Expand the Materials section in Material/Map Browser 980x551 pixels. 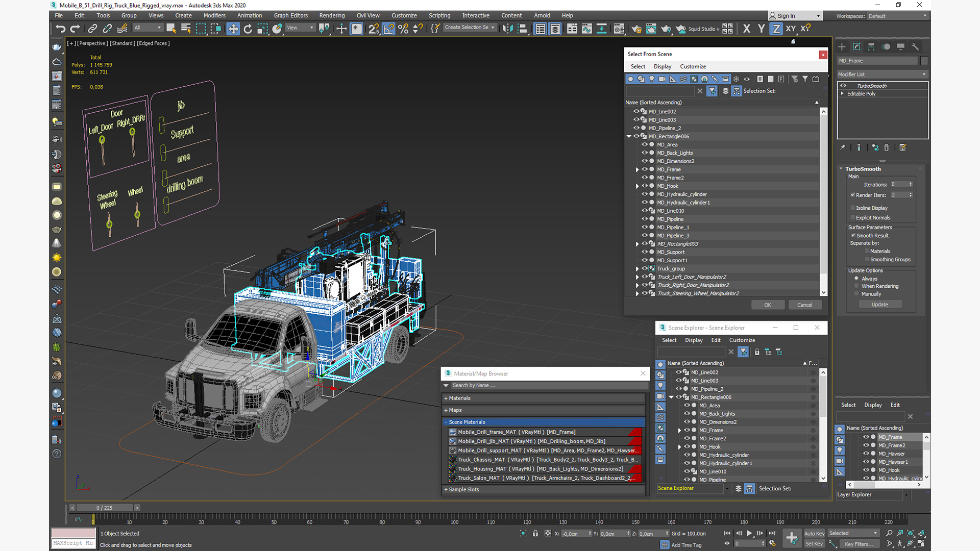pyautogui.click(x=446, y=398)
